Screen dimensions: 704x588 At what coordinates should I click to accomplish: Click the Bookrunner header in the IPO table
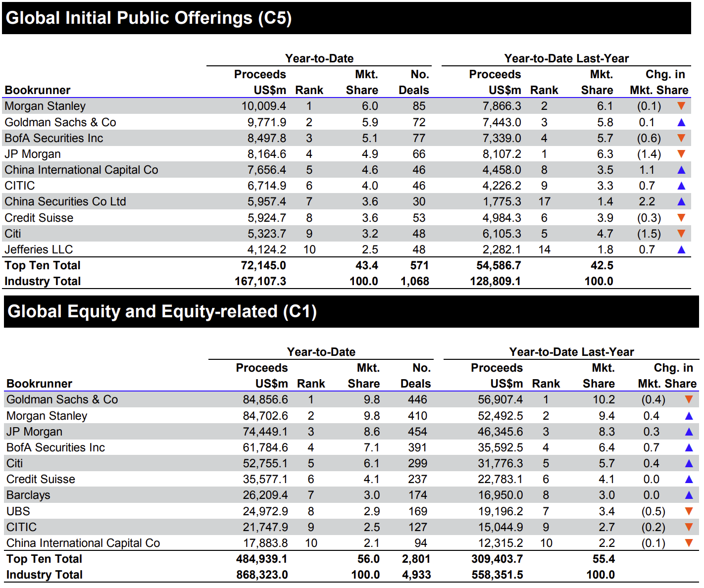(38, 90)
